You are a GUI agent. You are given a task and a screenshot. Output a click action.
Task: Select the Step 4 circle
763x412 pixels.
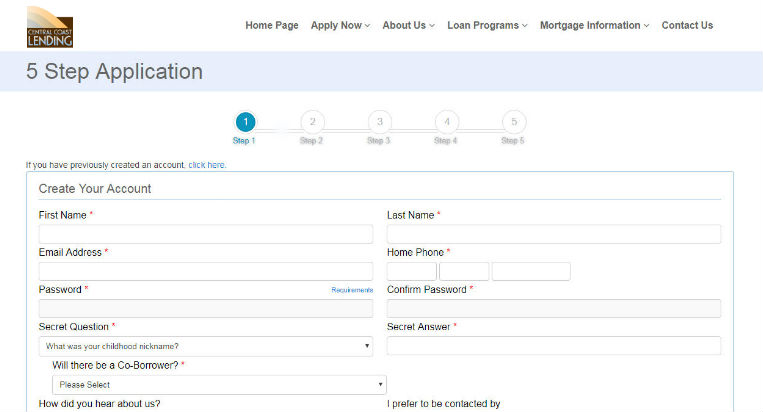pos(447,122)
